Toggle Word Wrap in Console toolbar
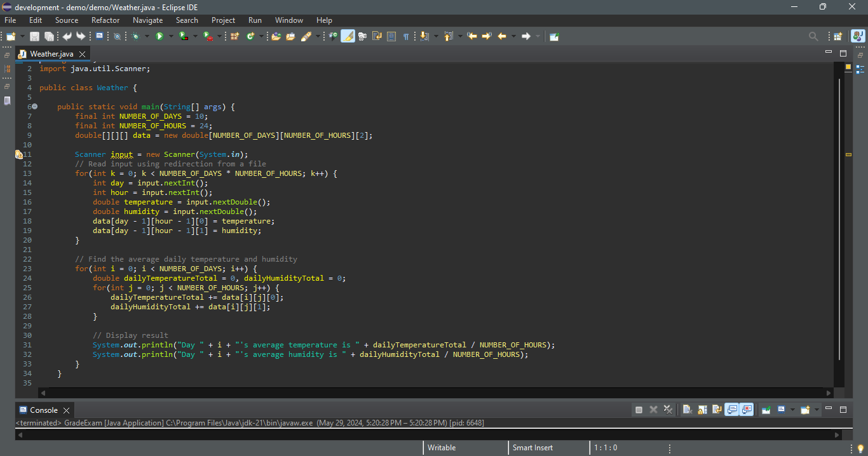 (x=717, y=410)
